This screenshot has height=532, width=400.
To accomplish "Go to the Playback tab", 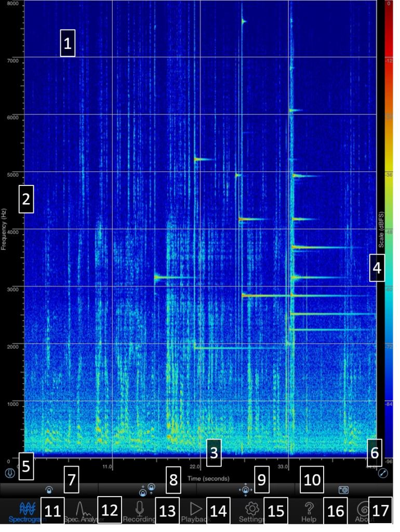I will coord(196,512).
